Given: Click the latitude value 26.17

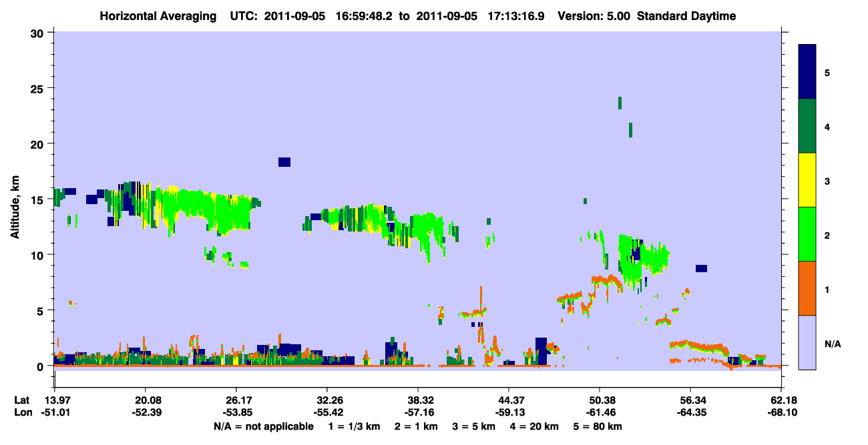Looking at the screenshot, I should [236, 400].
